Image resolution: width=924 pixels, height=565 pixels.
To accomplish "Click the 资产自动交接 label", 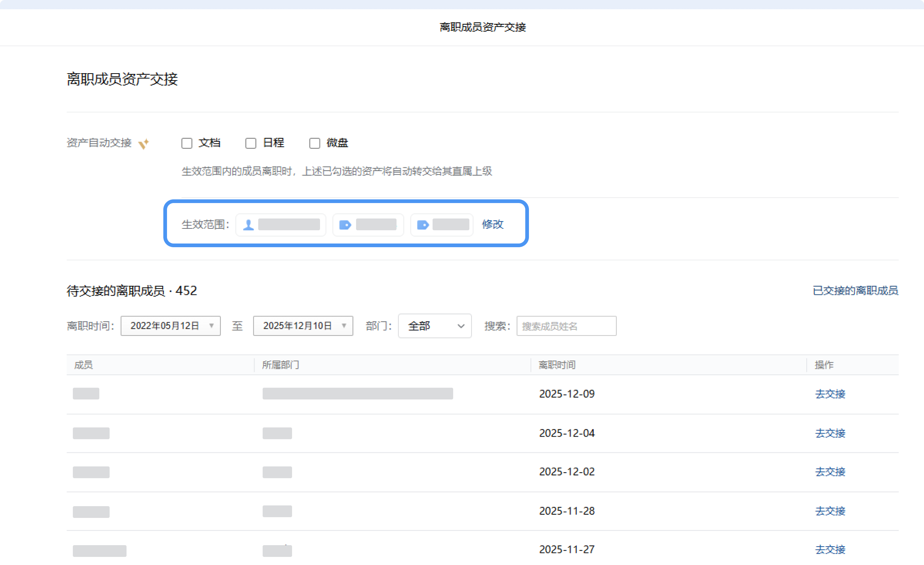I will click(x=99, y=143).
